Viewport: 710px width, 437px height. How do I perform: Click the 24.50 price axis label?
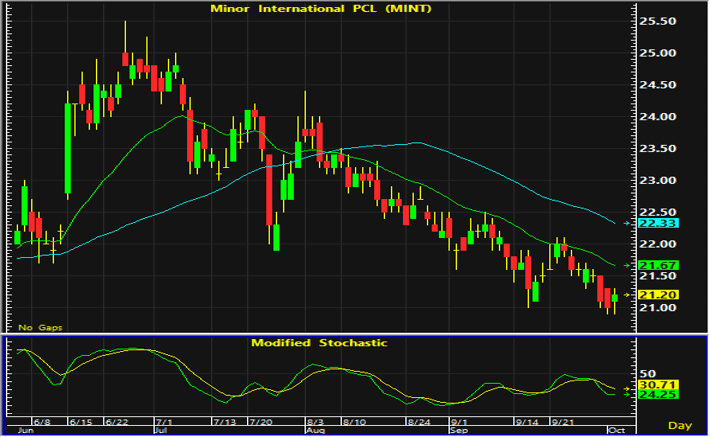click(x=657, y=85)
